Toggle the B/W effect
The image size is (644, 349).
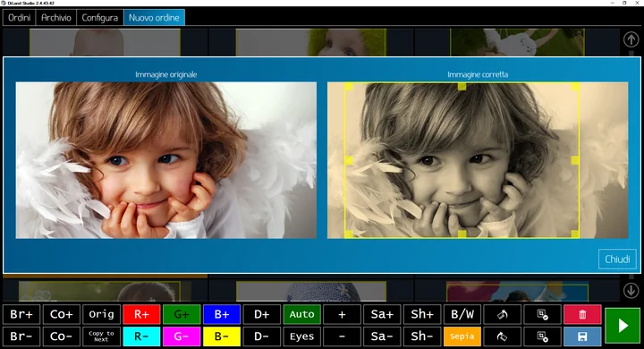[x=462, y=314]
